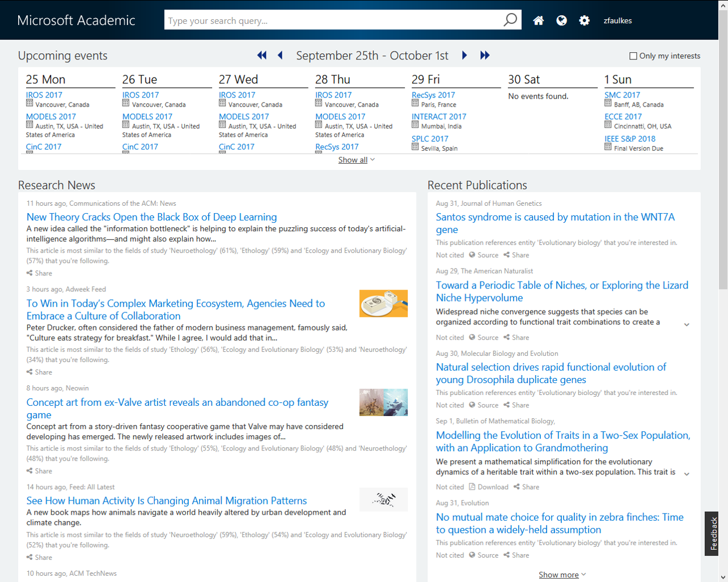Open the Feedback side tab
Viewport: 728px width, 582px height.
pyautogui.click(x=713, y=533)
